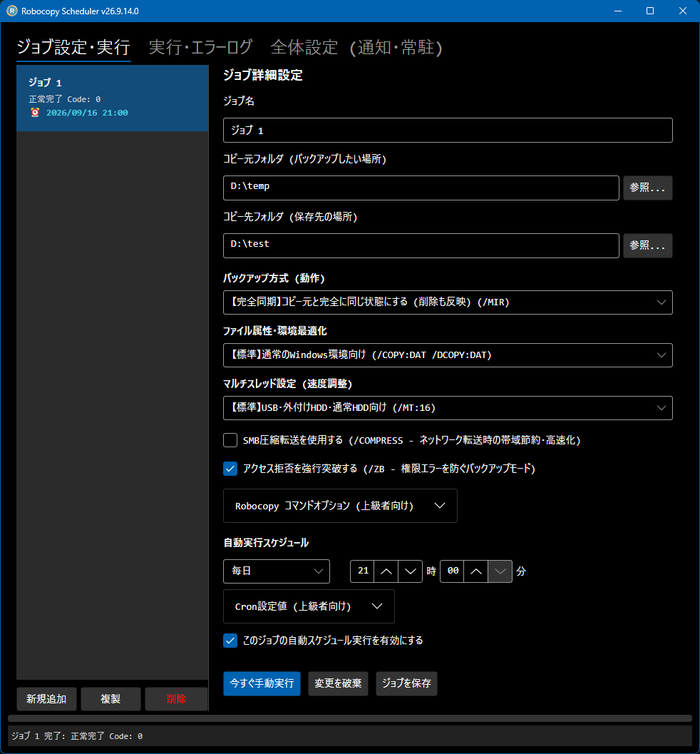
Task: Click the 複製 button
Action: tap(110, 699)
